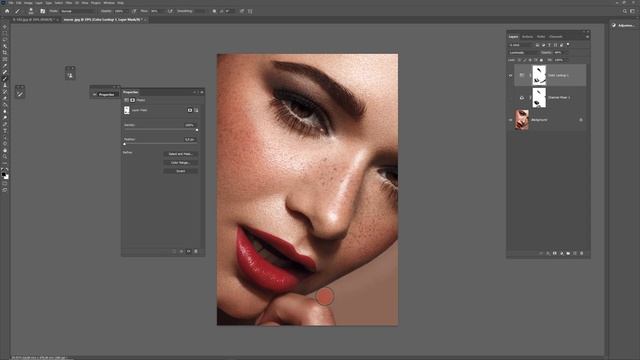Hide the Color Lookup 1 layer
This screenshot has width=640, height=360.
(510, 75)
